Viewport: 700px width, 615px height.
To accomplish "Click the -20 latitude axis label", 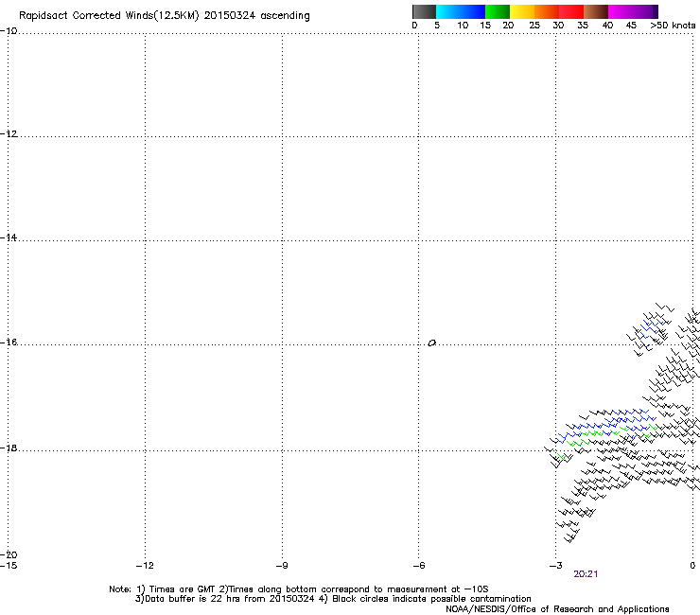I will pyautogui.click(x=9, y=554).
